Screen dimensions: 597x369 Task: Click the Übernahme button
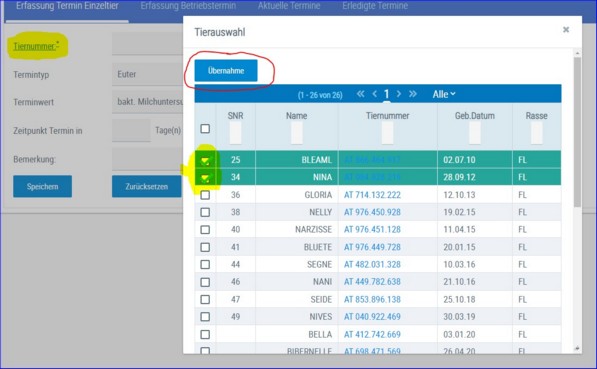coord(226,70)
